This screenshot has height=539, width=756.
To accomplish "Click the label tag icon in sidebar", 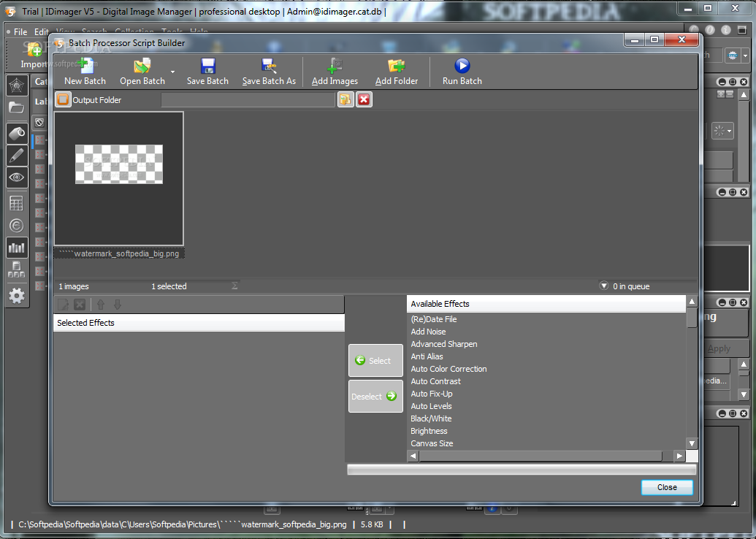I will click(x=16, y=132).
